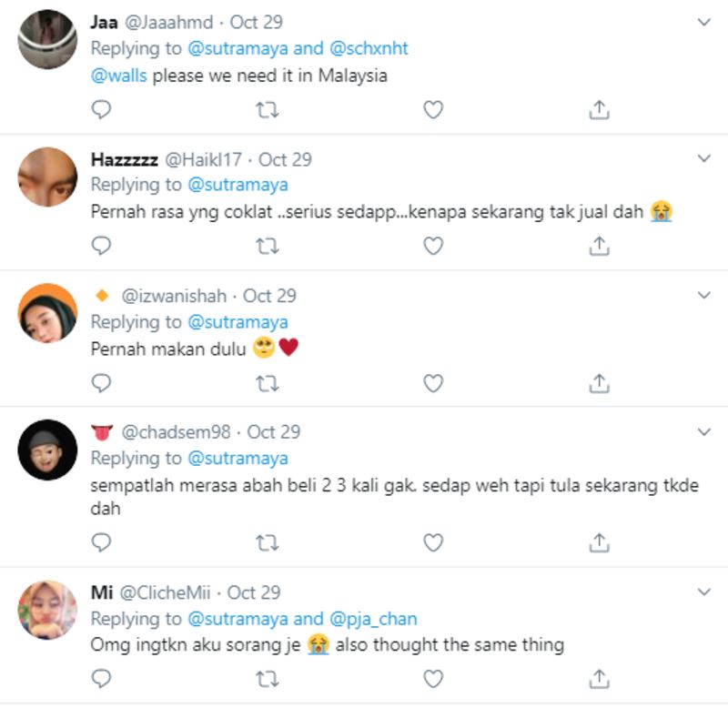
Task: Like Hazzzzz's tweet about coklat
Action: point(433,246)
